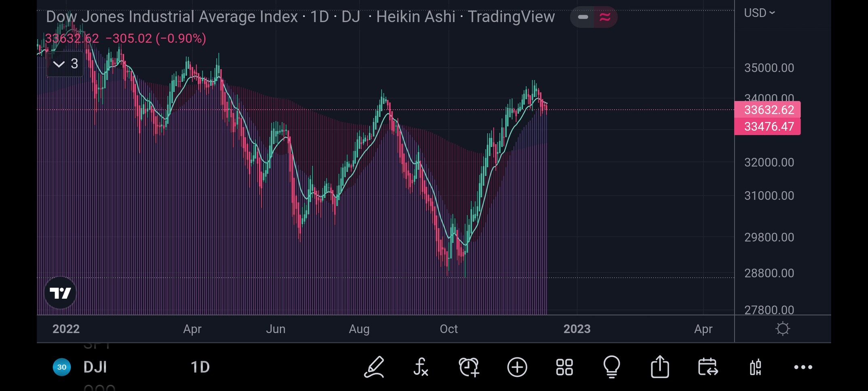Toggle the pink wavy lines pill button

tap(605, 17)
